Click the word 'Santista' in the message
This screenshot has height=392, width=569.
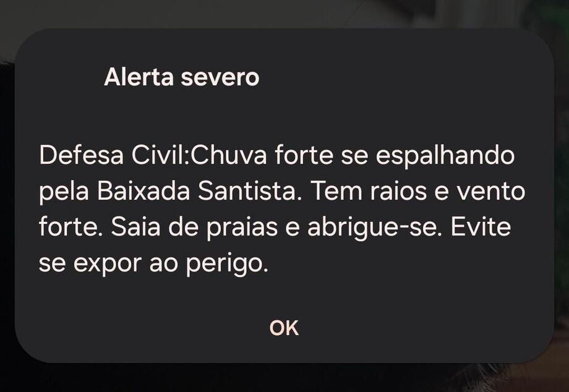(247, 190)
